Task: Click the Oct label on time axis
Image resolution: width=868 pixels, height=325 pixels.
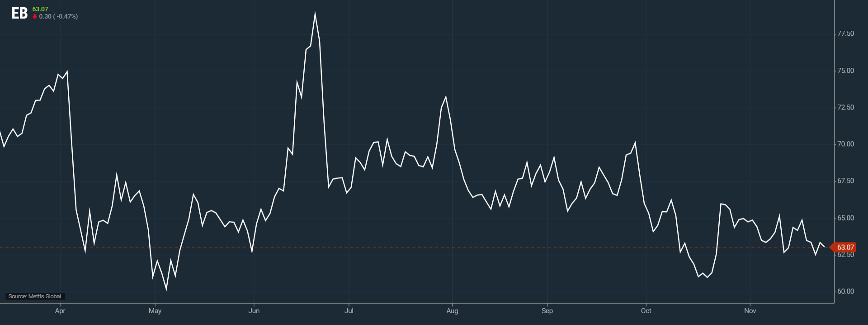Action: click(x=646, y=311)
